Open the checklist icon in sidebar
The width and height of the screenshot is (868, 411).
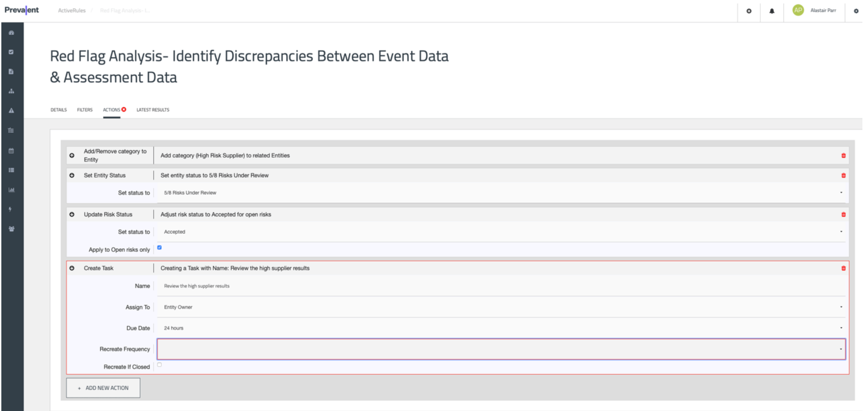[11, 130]
